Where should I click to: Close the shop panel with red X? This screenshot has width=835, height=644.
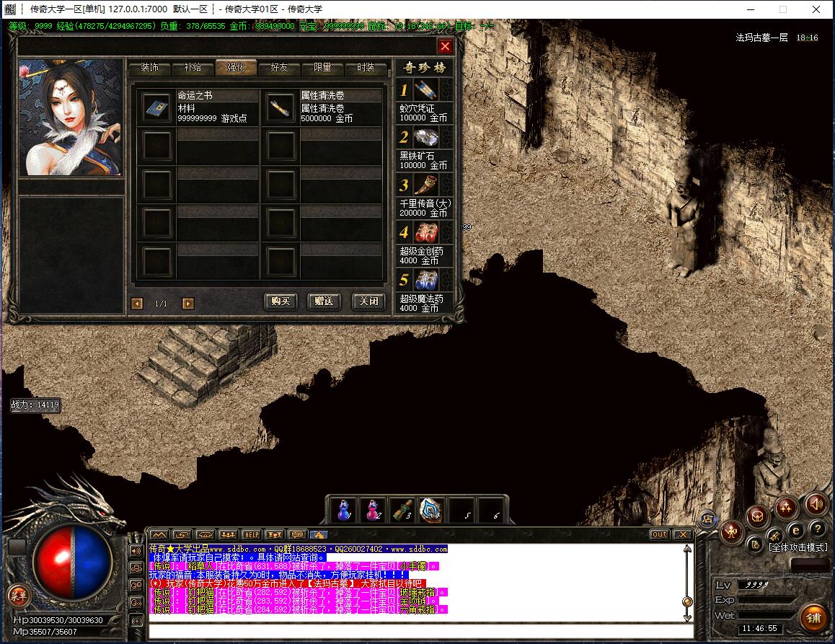[x=445, y=46]
